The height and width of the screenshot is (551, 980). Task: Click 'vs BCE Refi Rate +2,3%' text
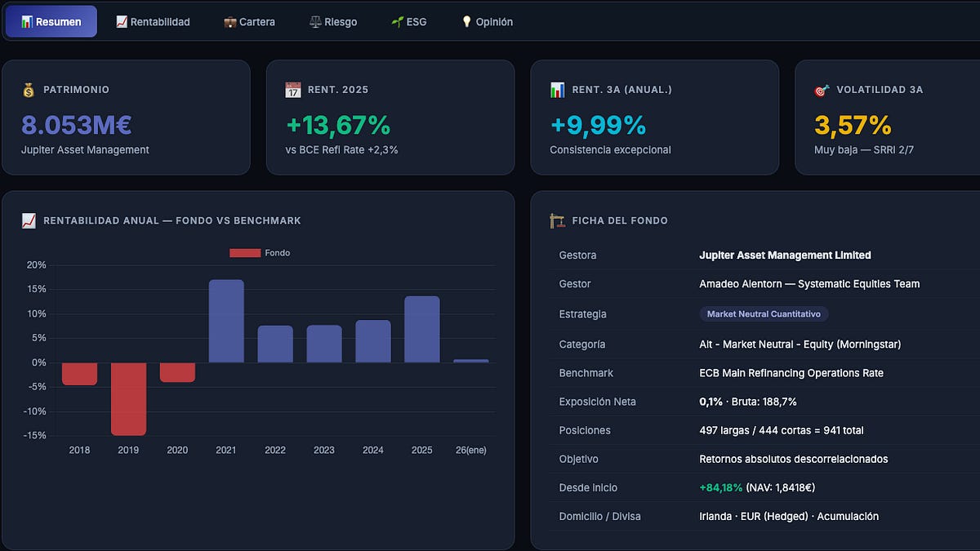click(x=342, y=150)
